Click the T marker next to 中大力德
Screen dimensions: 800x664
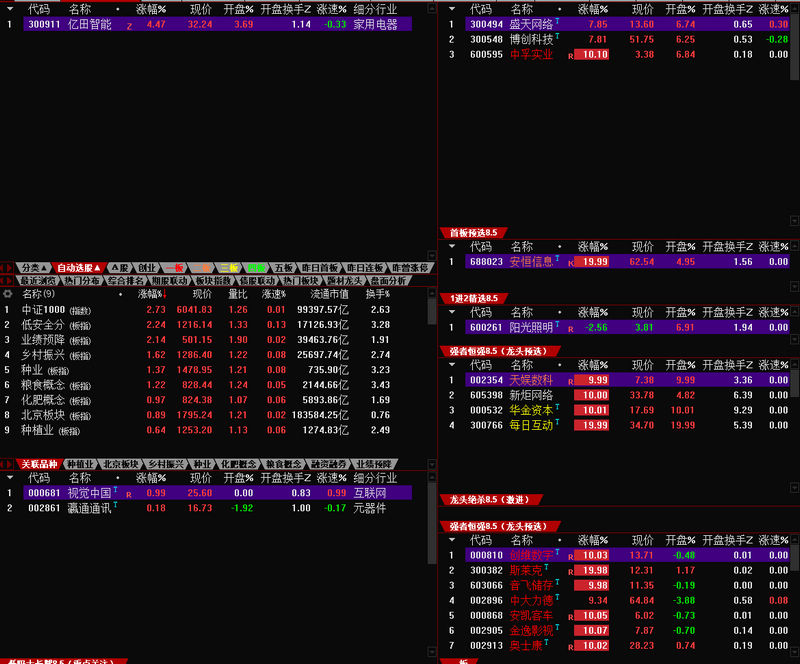click(557, 597)
